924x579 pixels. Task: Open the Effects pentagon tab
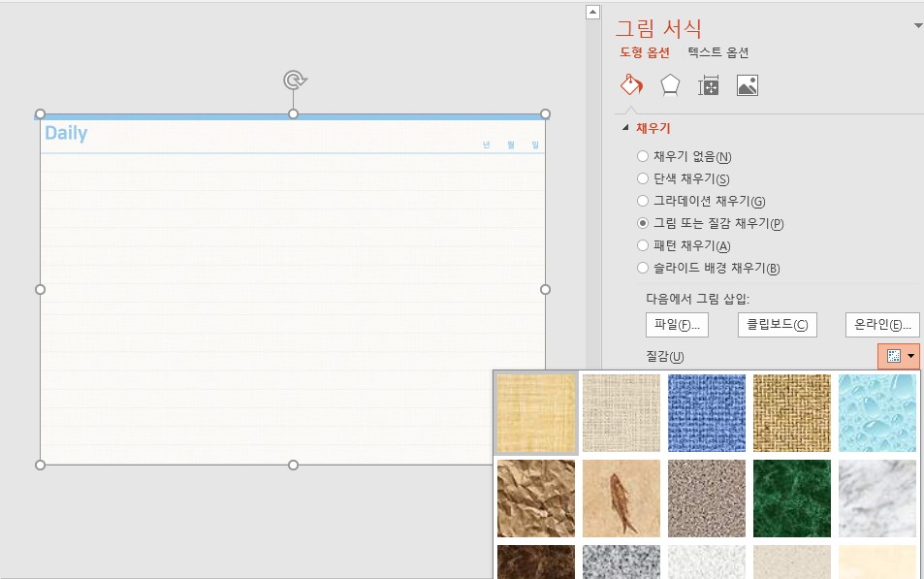pos(670,85)
